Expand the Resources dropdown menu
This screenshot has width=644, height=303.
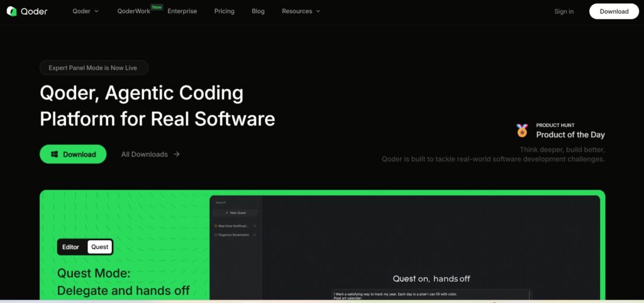(x=301, y=11)
